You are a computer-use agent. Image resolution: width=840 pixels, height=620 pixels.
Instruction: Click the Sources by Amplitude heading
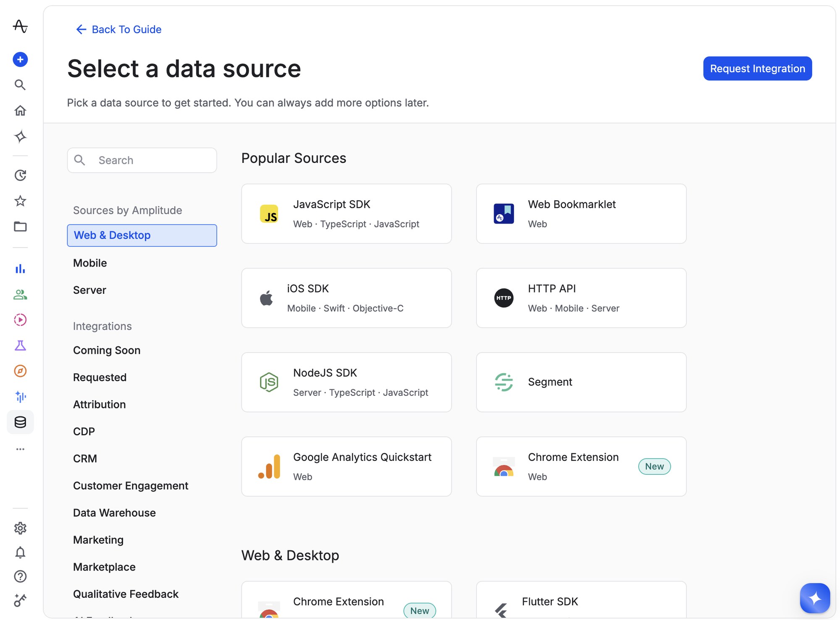click(x=127, y=210)
